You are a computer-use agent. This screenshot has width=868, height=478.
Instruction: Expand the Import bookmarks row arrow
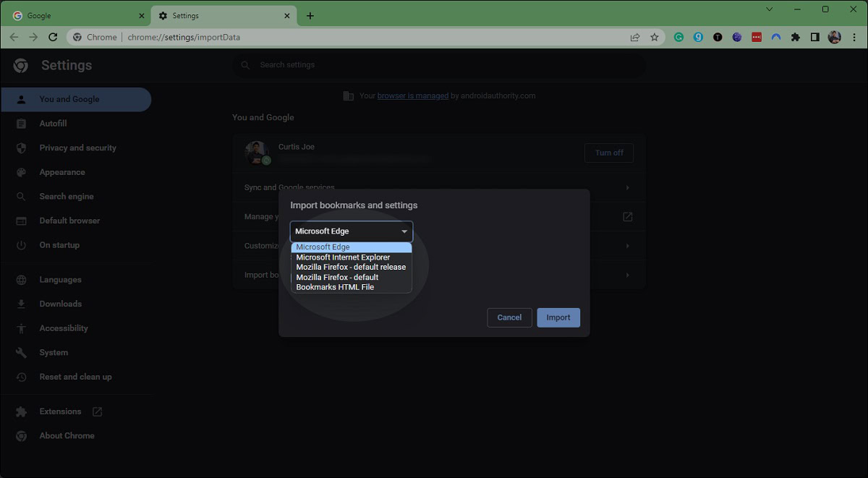coord(627,275)
